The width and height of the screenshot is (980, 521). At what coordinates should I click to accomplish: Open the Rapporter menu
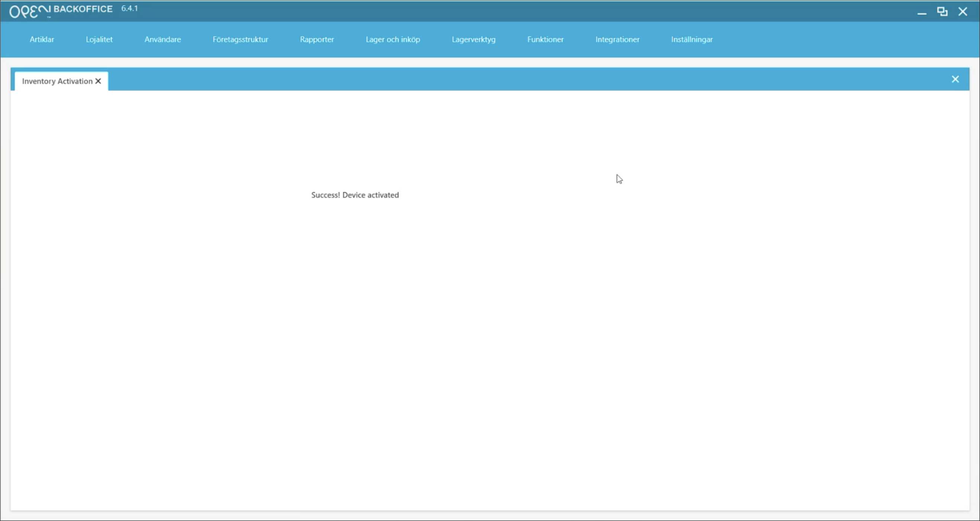[x=316, y=39]
